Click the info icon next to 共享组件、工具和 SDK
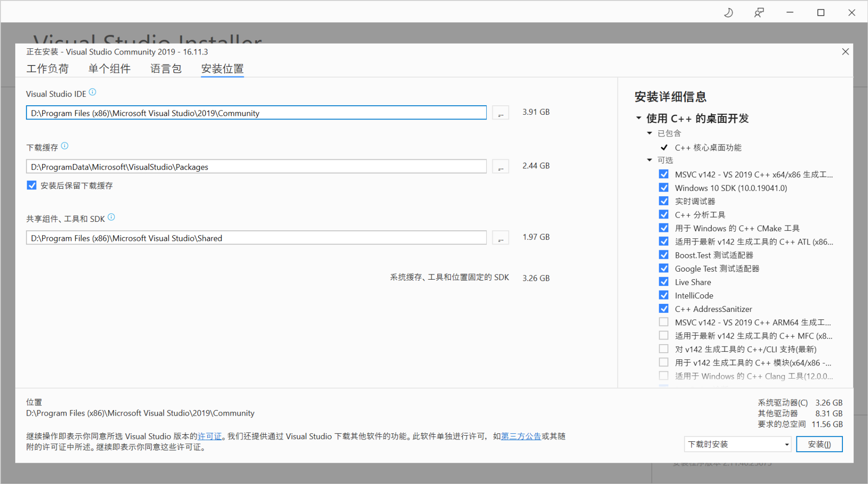The image size is (868, 484). pyautogui.click(x=111, y=217)
